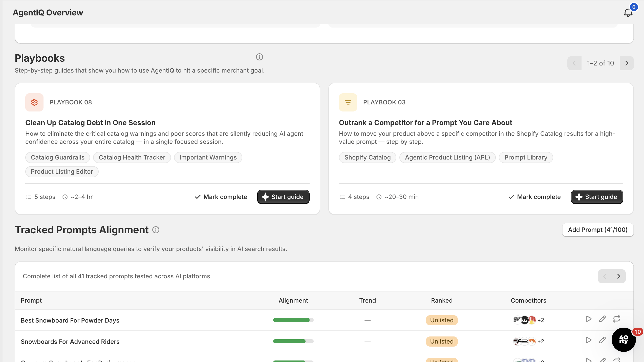Mark Playbook 08 as complete
644x362 pixels.
point(221,197)
